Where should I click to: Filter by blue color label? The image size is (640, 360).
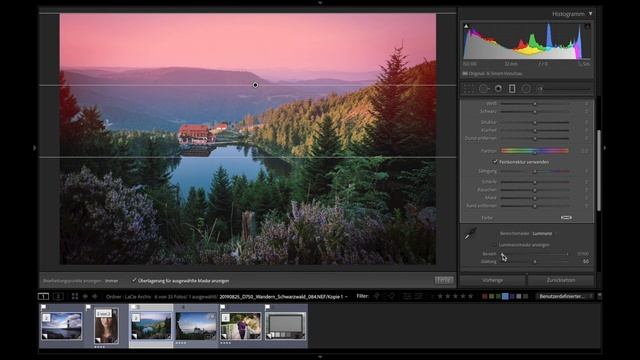pos(505,296)
